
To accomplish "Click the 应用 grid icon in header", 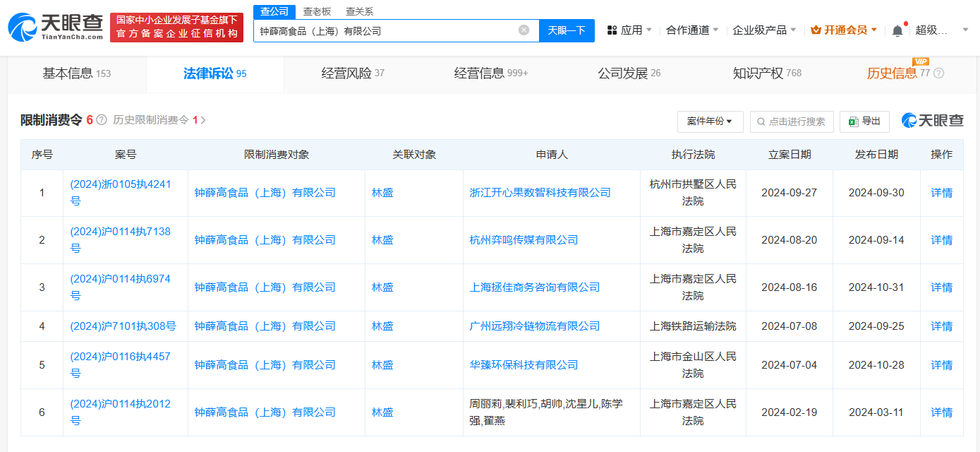I will [612, 30].
